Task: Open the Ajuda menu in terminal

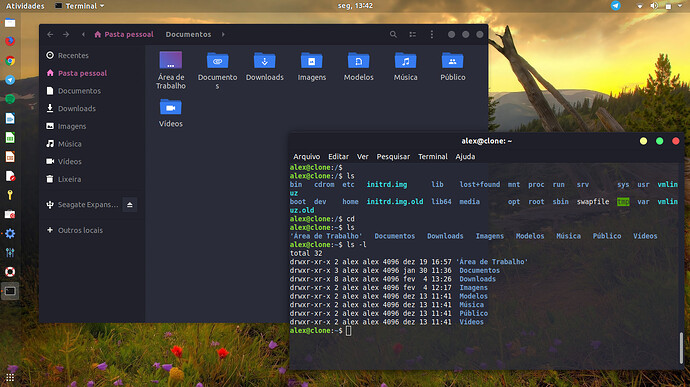Action: pyautogui.click(x=465, y=156)
